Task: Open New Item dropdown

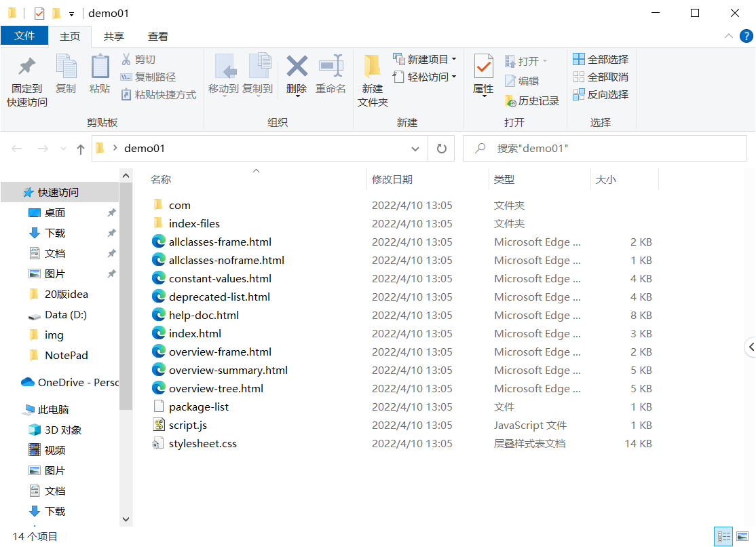Action: (424, 59)
